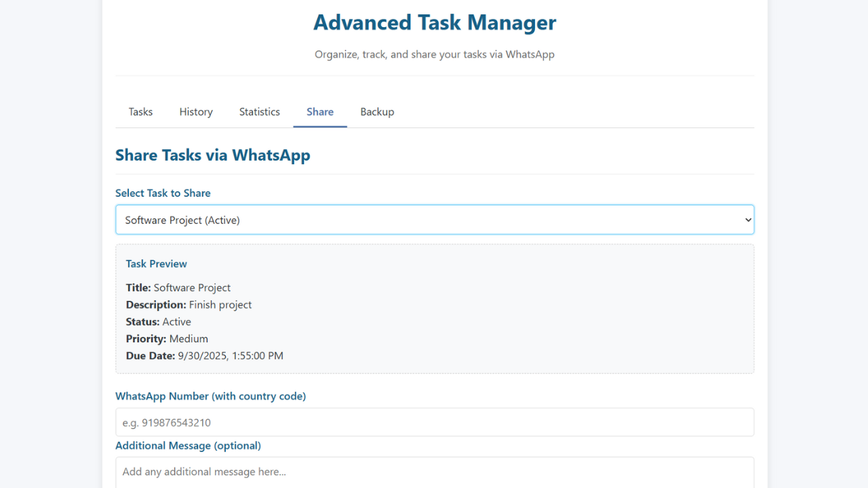The width and height of the screenshot is (868, 488).
Task: Click the Priority Medium line in preview
Action: point(167,339)
